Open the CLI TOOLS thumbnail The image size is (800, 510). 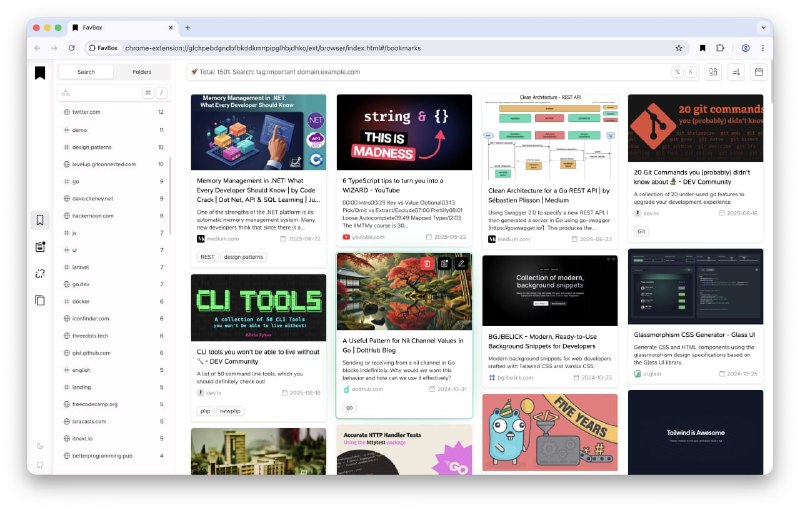[258, 308]
